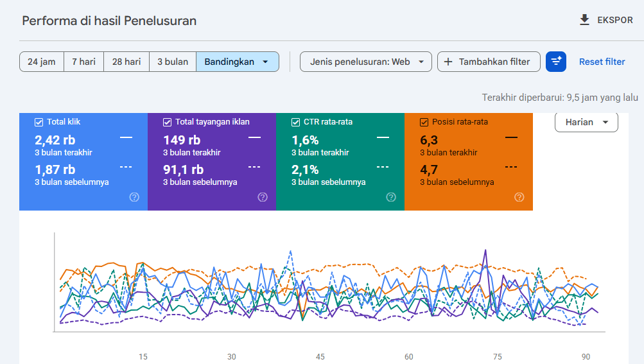
Task: Select the 7 hari date range
Action: pos(83,62)
